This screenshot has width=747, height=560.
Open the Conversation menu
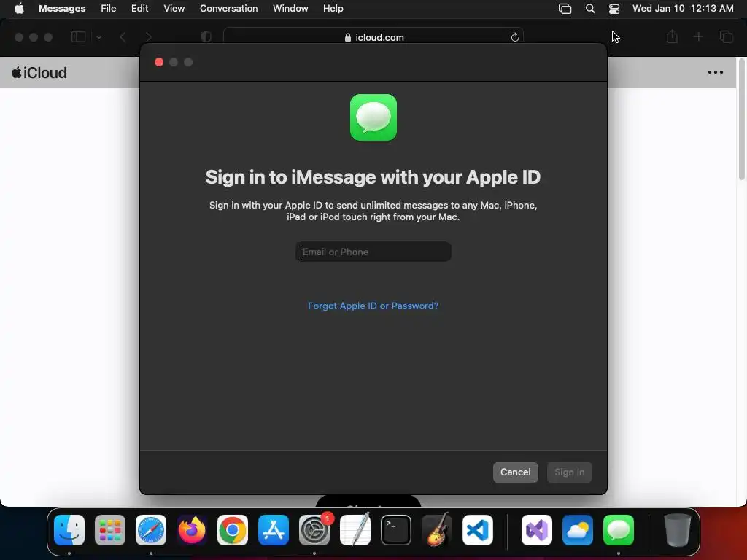[x=228, y=8]
